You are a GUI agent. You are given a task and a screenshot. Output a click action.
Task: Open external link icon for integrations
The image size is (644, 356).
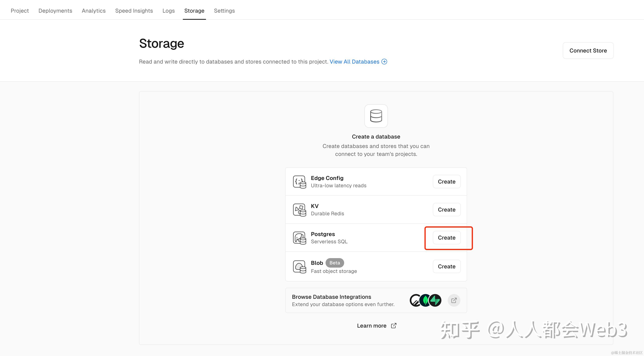click(454, 300)
